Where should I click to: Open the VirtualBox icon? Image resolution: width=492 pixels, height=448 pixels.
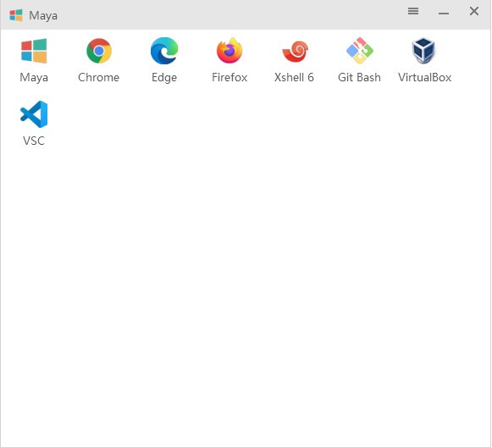point(423,51)
